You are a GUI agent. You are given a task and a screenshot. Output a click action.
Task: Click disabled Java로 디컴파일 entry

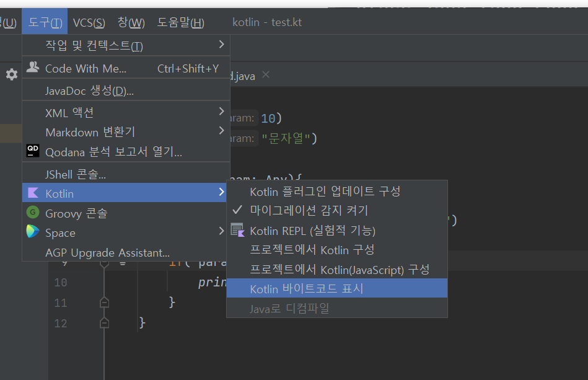pyautogui.click(x=336, y=308)
